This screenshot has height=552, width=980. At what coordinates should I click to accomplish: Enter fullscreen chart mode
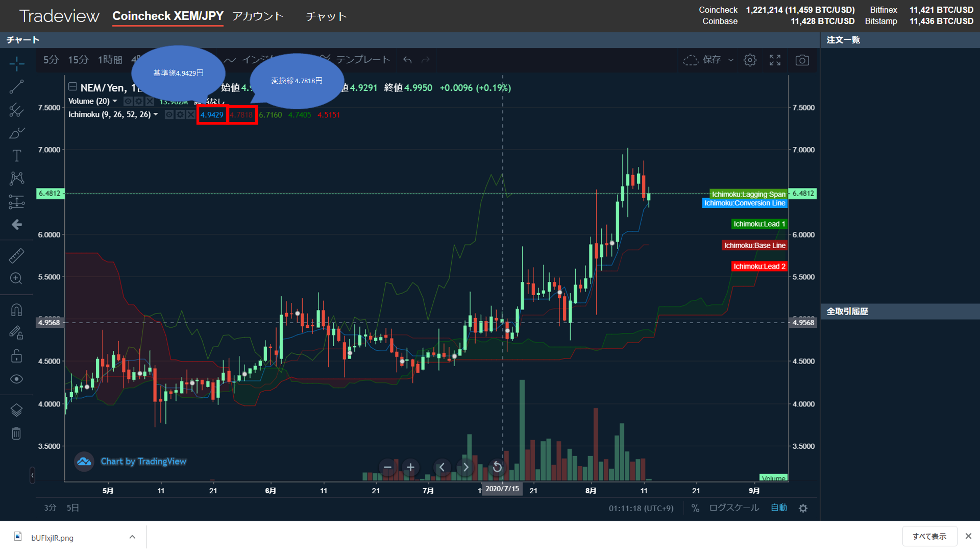pyautogui.click(x=775, y=60)
